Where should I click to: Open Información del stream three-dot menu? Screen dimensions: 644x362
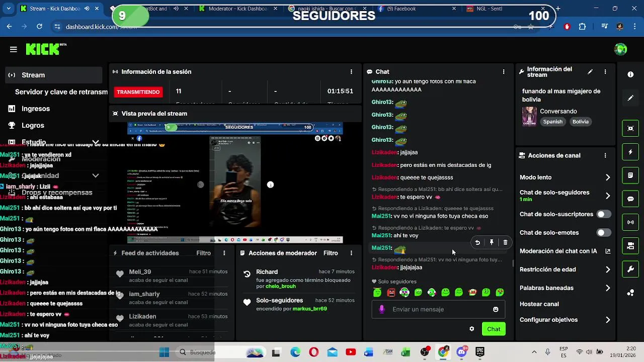click(605, 72)
